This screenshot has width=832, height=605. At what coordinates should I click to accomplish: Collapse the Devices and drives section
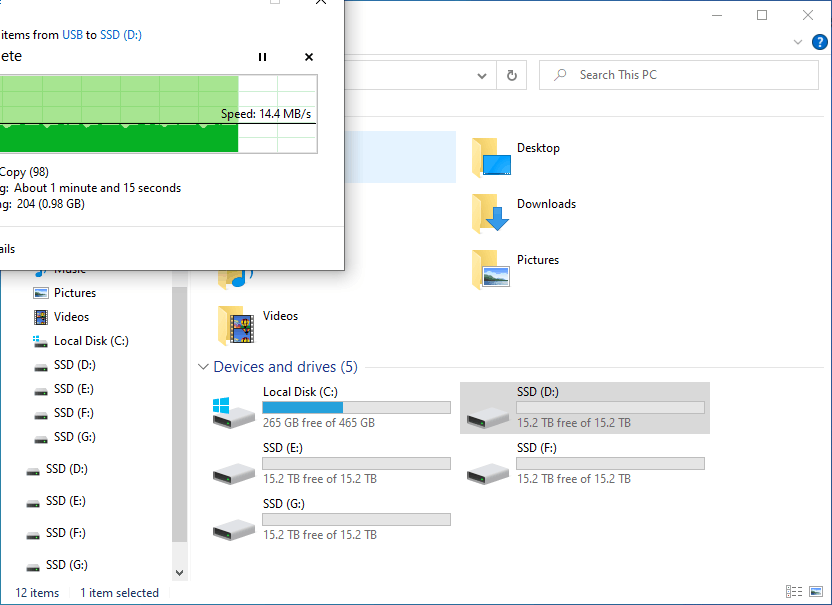click(203, 367)
